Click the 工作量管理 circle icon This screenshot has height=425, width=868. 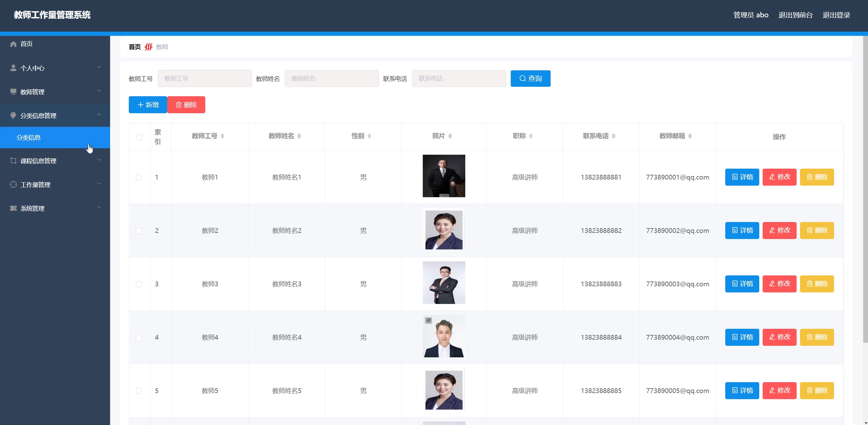coord(13,185)
